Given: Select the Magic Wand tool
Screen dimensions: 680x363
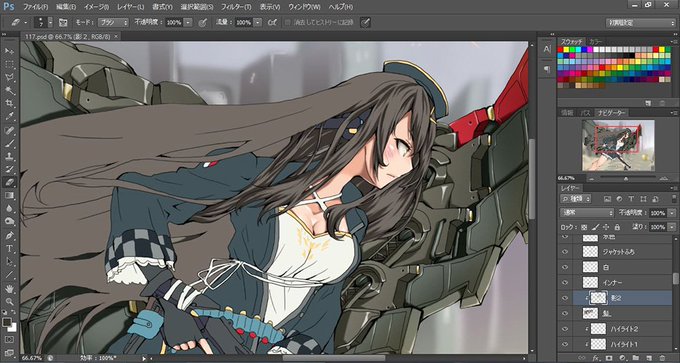Looking at the screenshot, I should 10,91.
